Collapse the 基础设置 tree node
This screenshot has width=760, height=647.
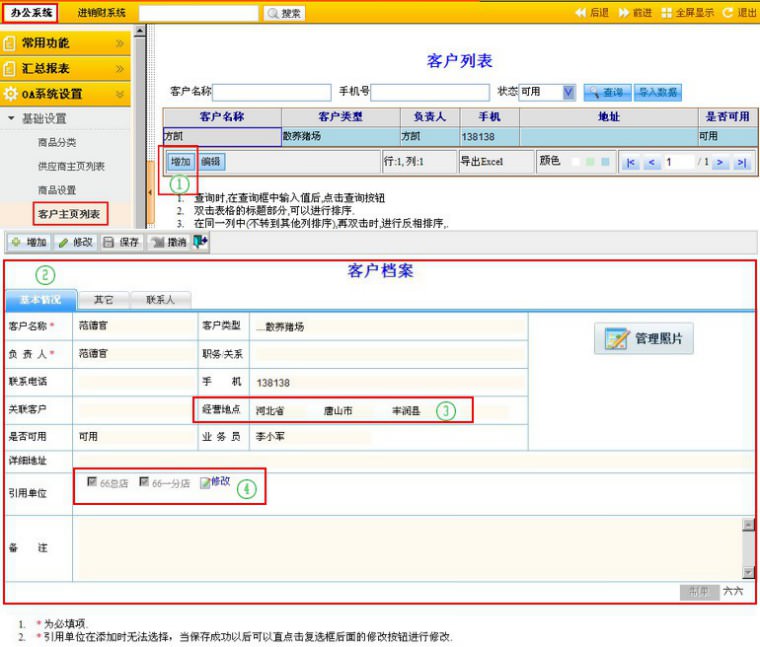pyautogui.click(x=11, y=118)
